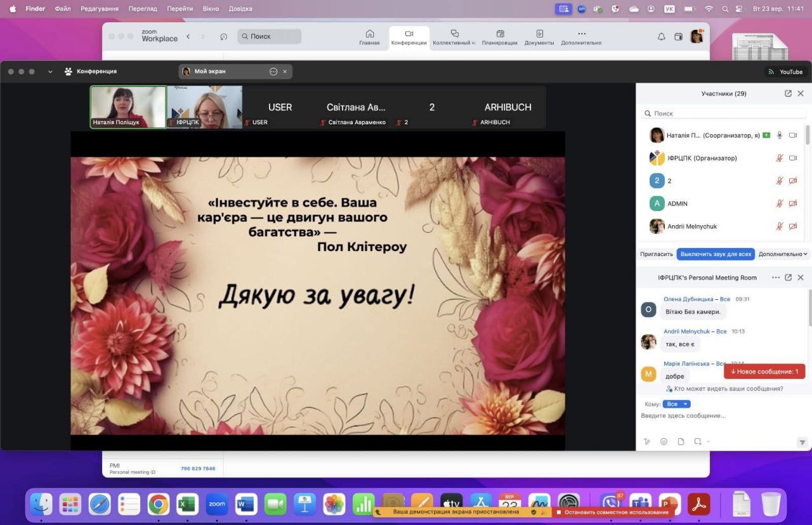Open the Кому recipient dropdown set to Все
The image size is (812, 525).
[676, 404]
